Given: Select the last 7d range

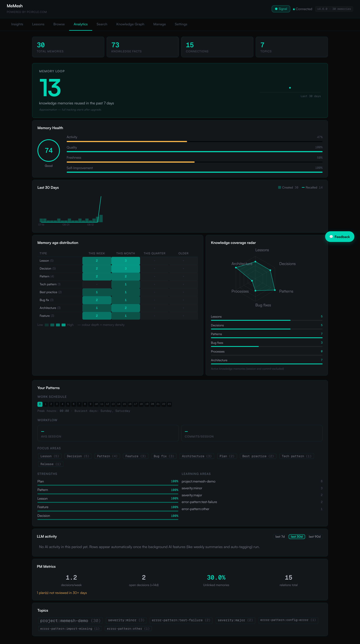Looking at the screenshot, I should pos(280,537).
